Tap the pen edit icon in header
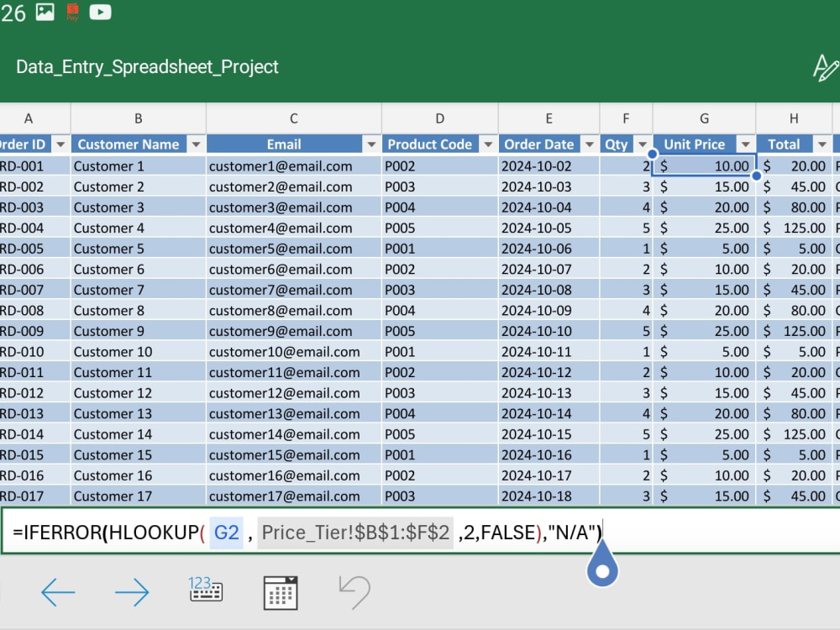The image size is (840, 630). (826, 68)
